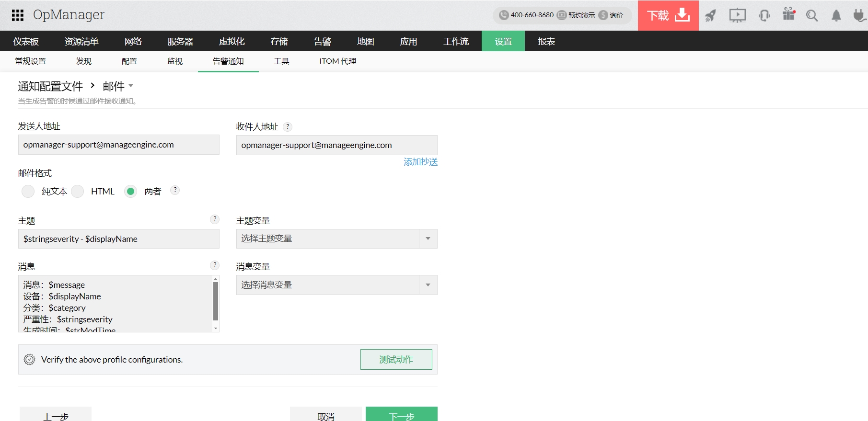
Task: Switch to 常规设置 tab
Action: pos(31,61)
